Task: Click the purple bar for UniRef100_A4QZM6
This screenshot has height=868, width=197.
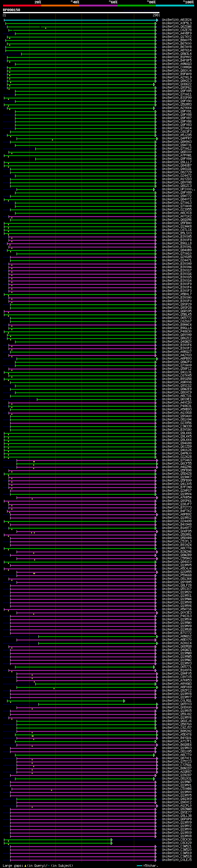Action: (87, 467)
